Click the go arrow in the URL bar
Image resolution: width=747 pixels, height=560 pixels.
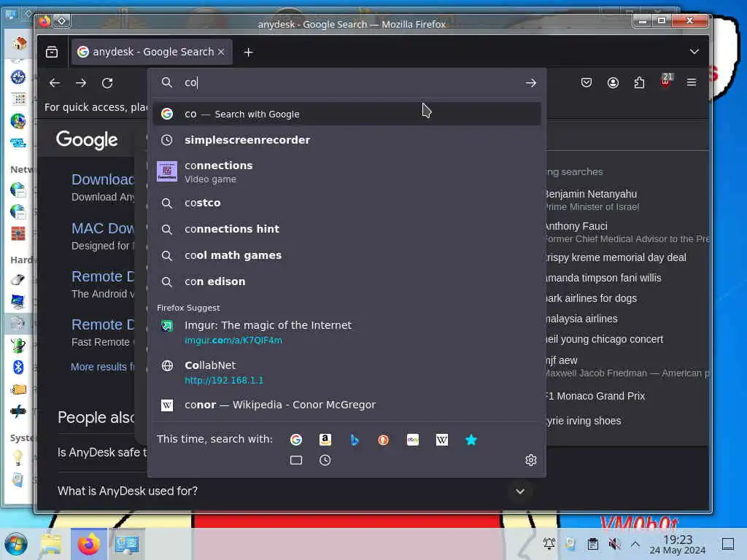[x=531, y=83]
